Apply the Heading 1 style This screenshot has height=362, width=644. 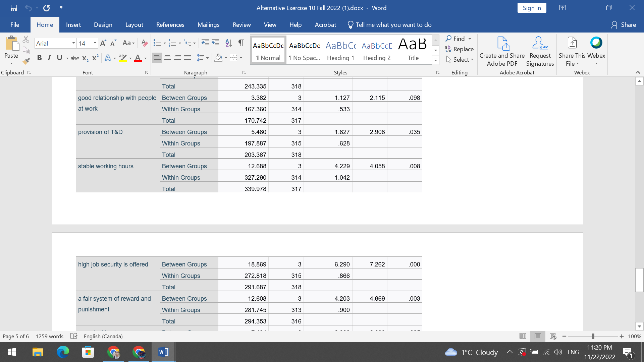coord(340,50)
